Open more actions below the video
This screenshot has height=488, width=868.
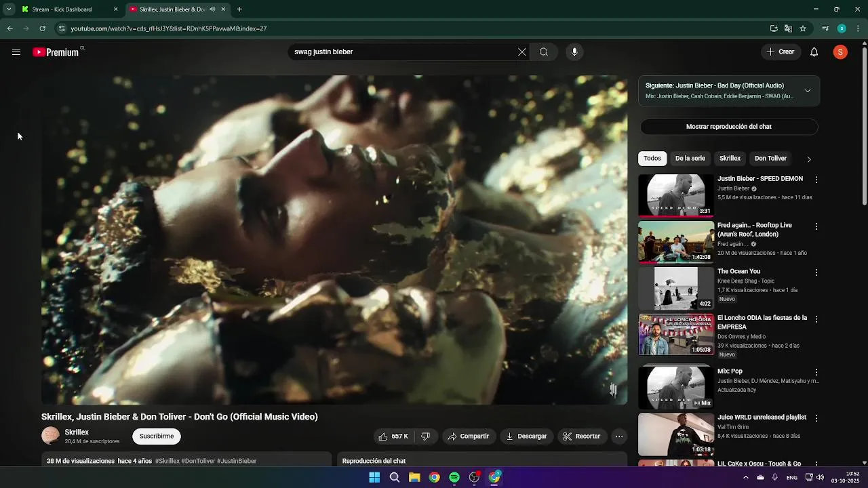(619, 436)
